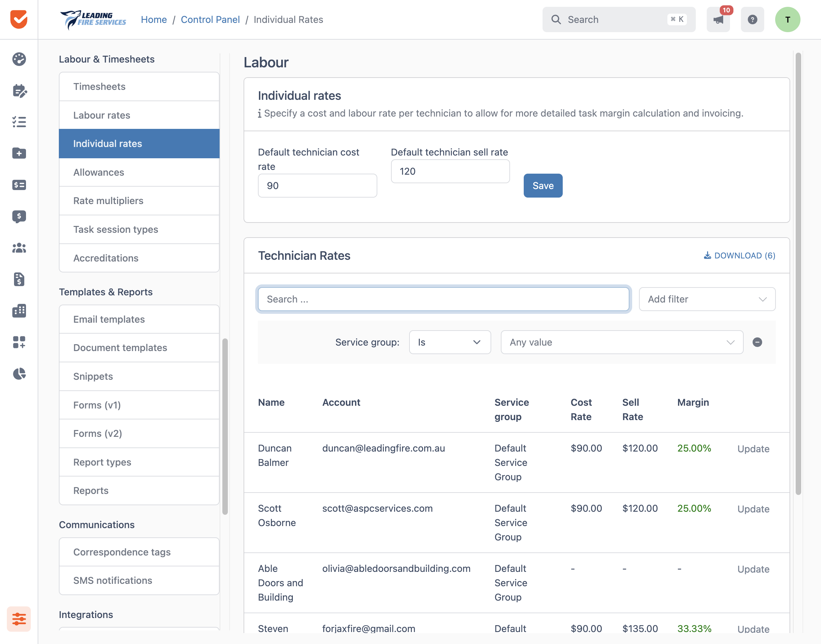Open SMS notifications menu item
This screenshot has width=821, height=644.
click(139, 580)
